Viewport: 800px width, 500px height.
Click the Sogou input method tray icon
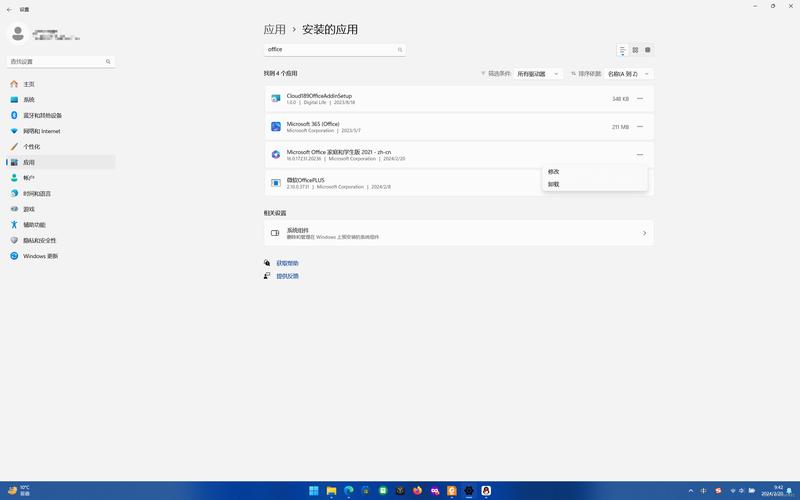click(x=718, y=491)
